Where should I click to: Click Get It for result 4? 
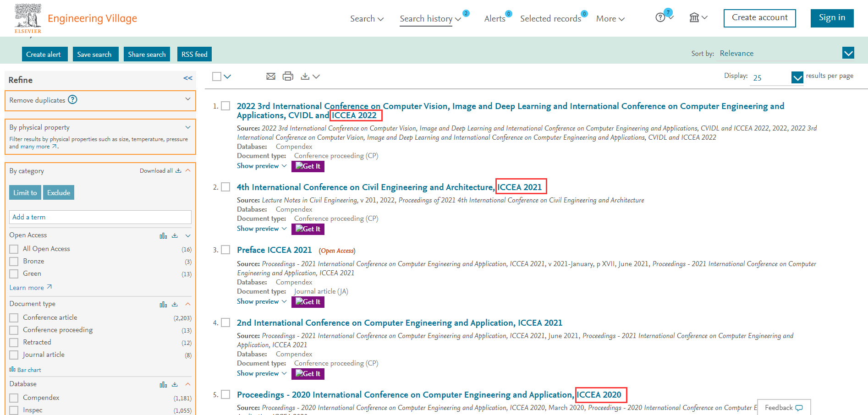click(x=308, y=374)
